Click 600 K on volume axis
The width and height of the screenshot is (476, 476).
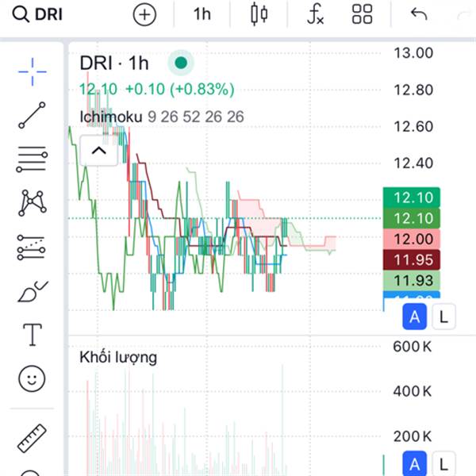[413, 347]
